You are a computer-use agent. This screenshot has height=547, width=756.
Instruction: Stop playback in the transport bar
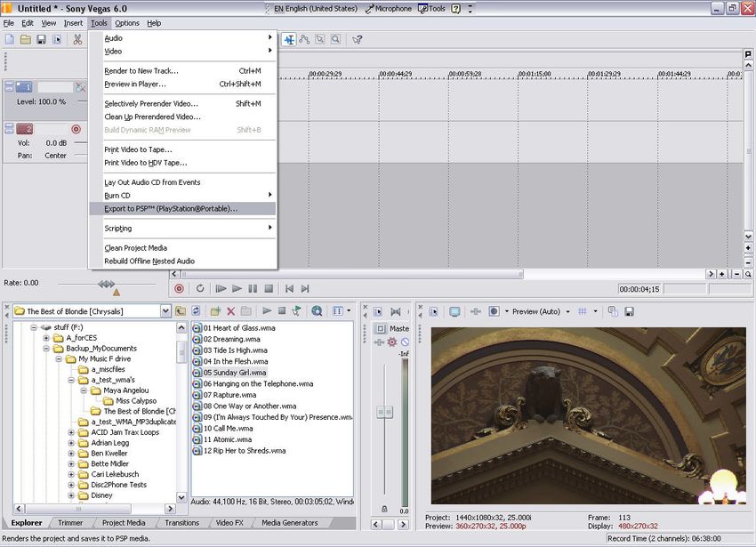[269, 288]
